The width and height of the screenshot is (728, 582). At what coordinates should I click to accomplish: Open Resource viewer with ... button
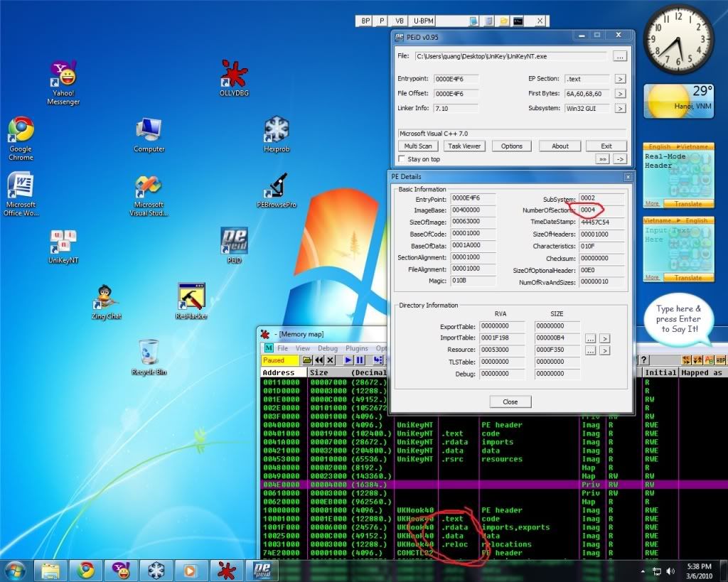coord(590,350)
